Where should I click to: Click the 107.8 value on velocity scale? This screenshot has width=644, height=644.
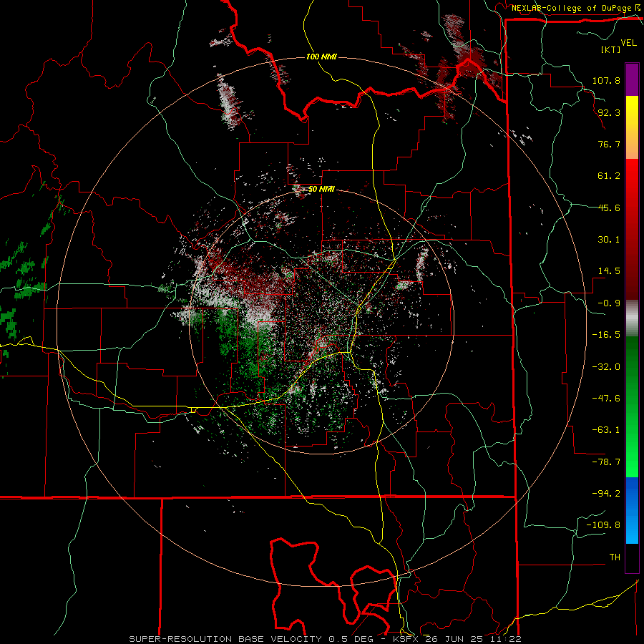[606, 80]
